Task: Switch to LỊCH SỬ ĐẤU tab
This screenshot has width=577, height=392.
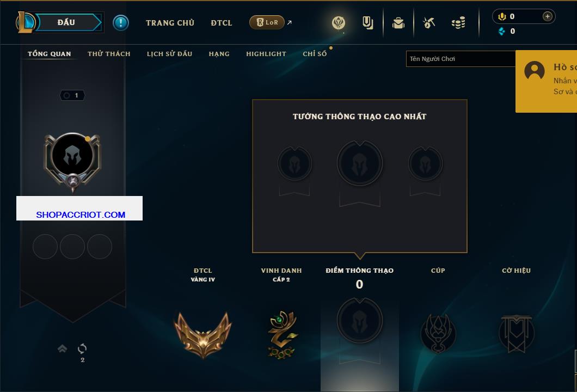Action: click(169, 54)
